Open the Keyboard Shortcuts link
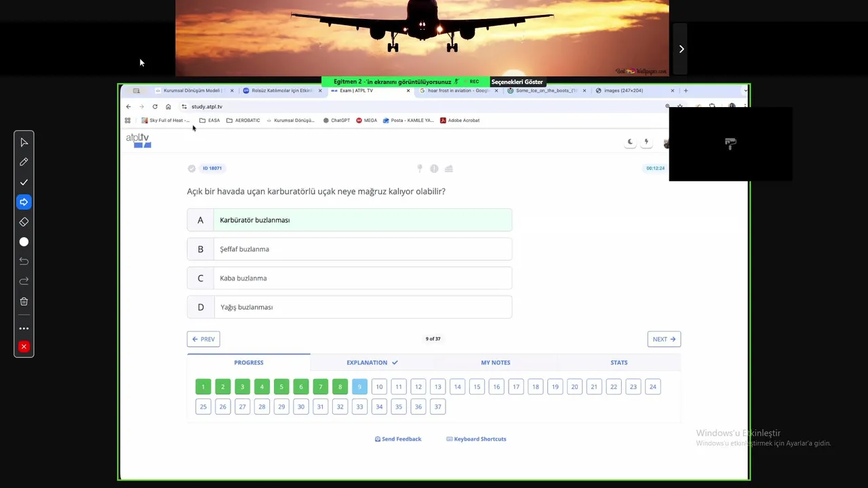This screenshot has width=868, height=488. (x=476, y=439)
